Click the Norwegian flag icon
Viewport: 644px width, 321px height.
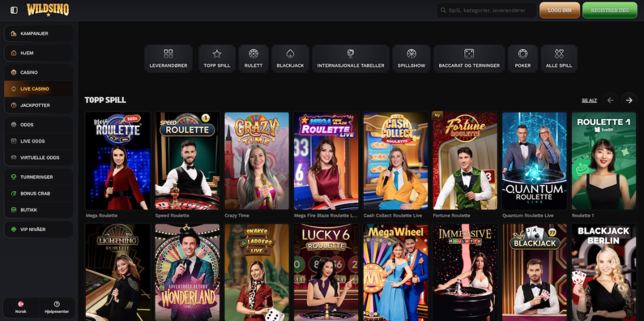[21, 304]
